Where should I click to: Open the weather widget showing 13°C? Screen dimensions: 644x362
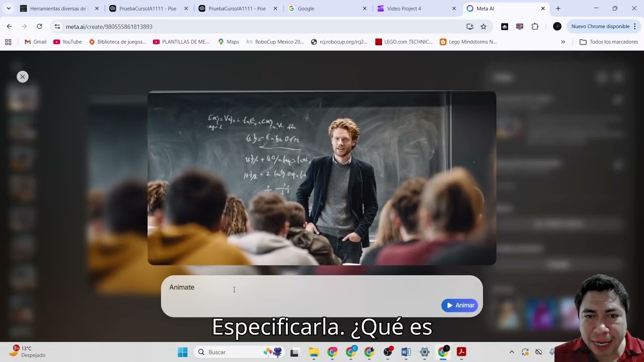pos(28,351)
